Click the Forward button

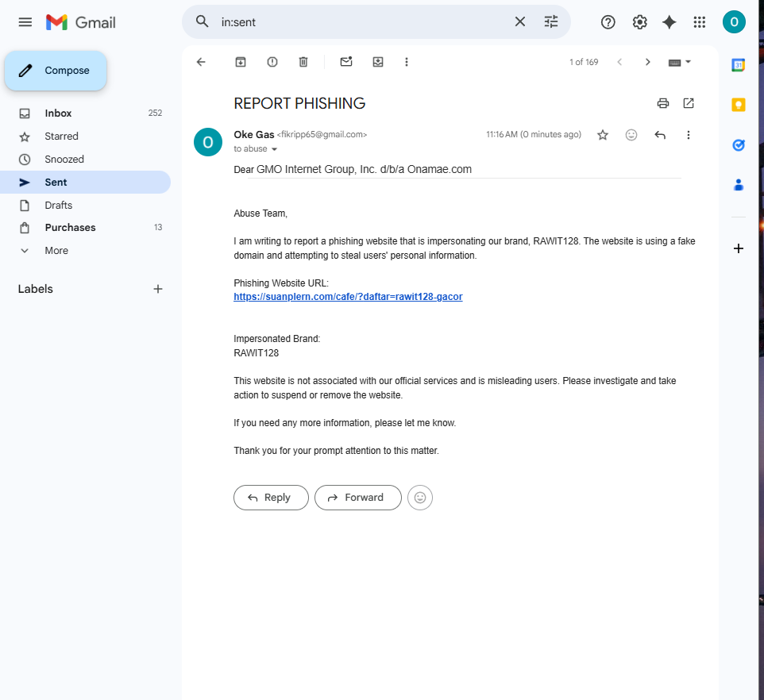pos(357,498)
